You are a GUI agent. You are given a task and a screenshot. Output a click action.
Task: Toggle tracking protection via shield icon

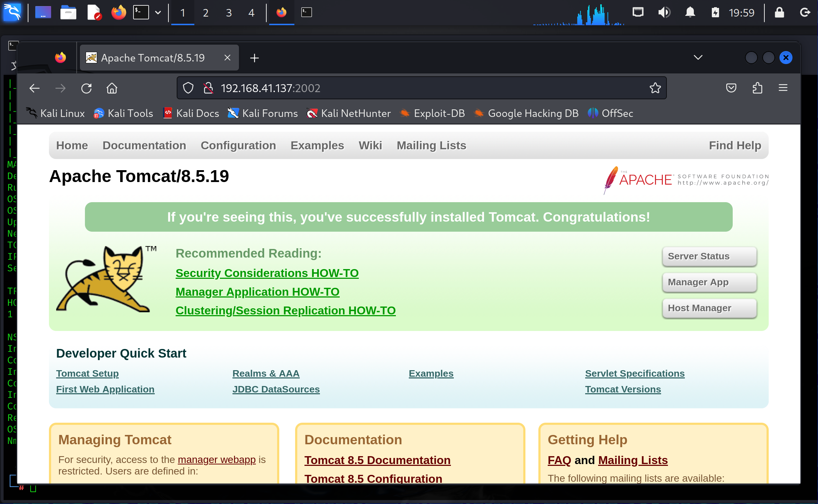188,88
